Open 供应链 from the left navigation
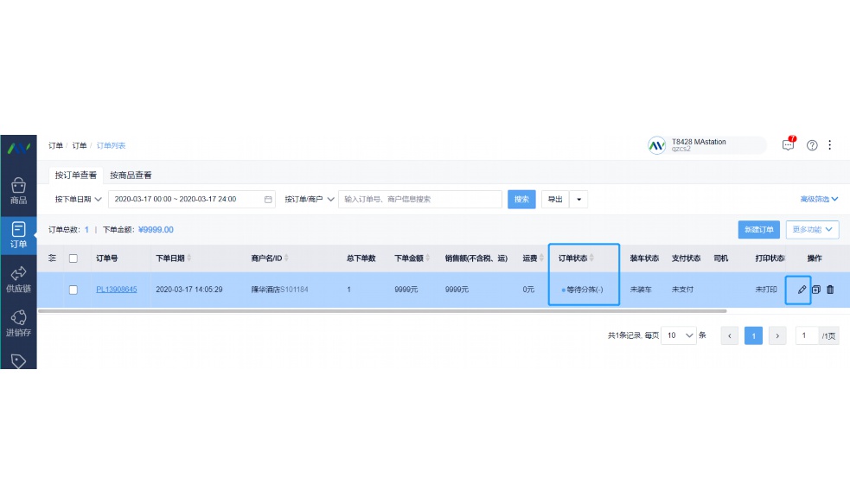The width and height of the screenshot is (850, 504). pos(18,278)
